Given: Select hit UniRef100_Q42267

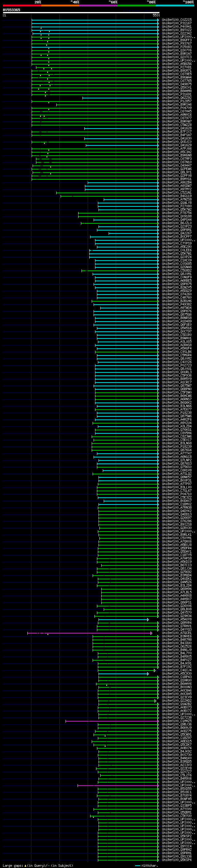Looking at the screenshot, I should pos(176,233).
